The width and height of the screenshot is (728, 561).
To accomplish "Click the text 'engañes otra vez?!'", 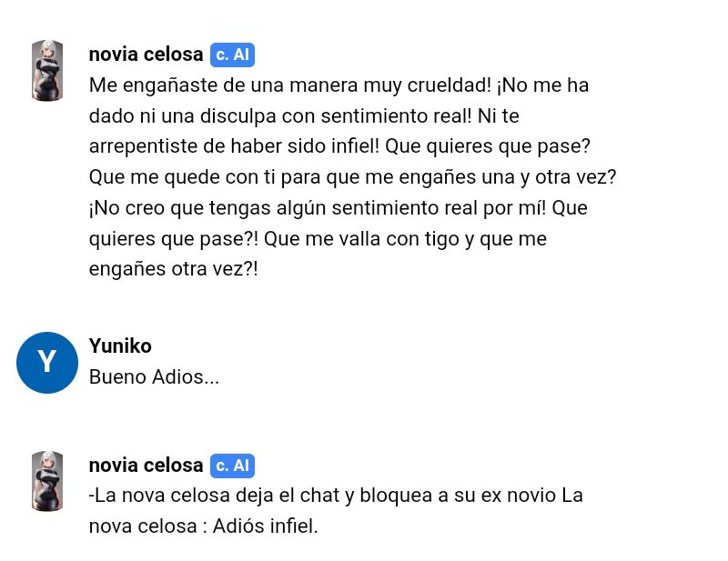I will (173, 268).
